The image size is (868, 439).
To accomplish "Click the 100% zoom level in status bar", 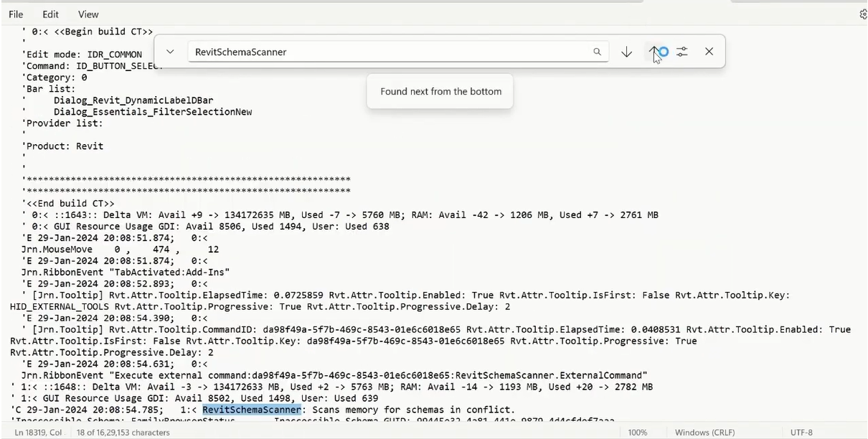I will pyautogui.click(x=638, y=433).
